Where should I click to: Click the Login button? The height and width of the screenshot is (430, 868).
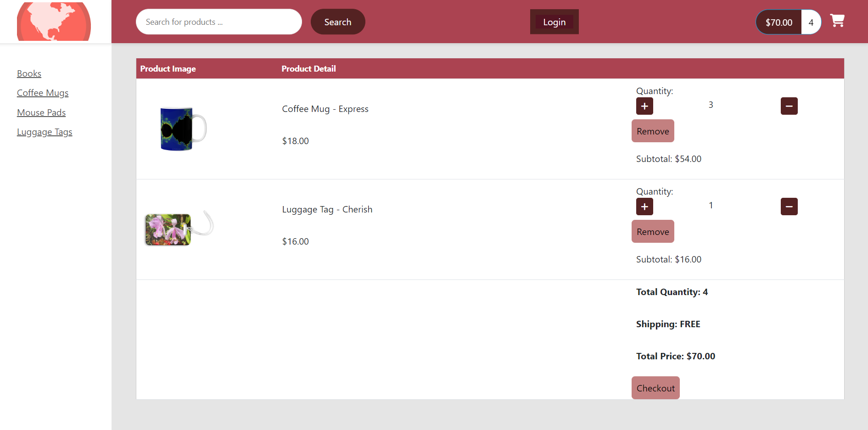coord(554,22)
